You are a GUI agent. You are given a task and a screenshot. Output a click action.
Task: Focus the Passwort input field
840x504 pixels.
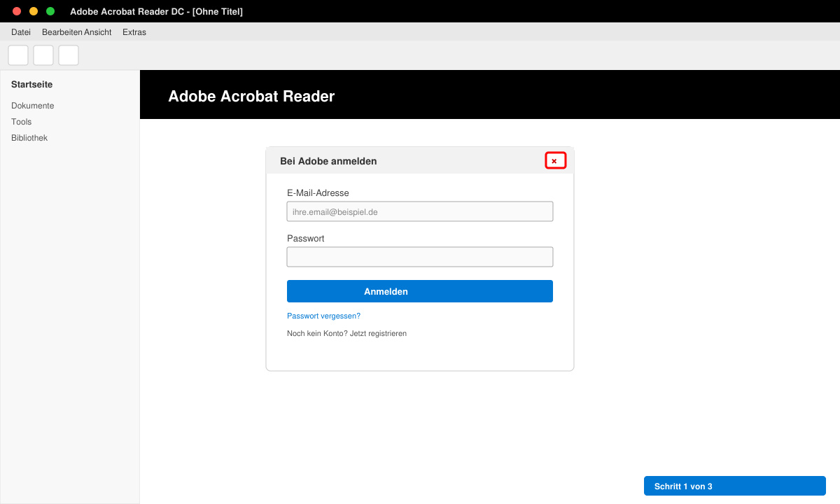click(x=420, y=257)
